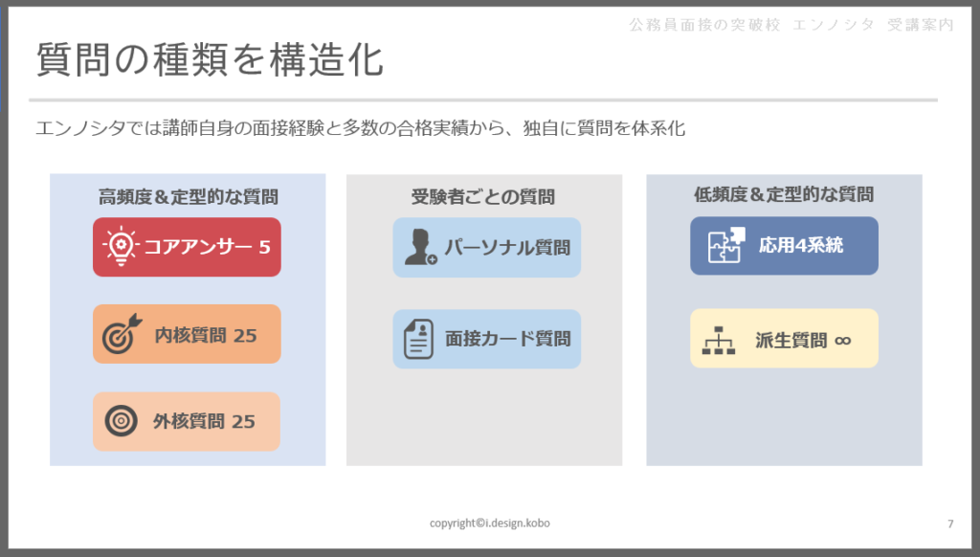Click the slide page number 7
This screenshot has height=557, width=980.
coord(949,524)
